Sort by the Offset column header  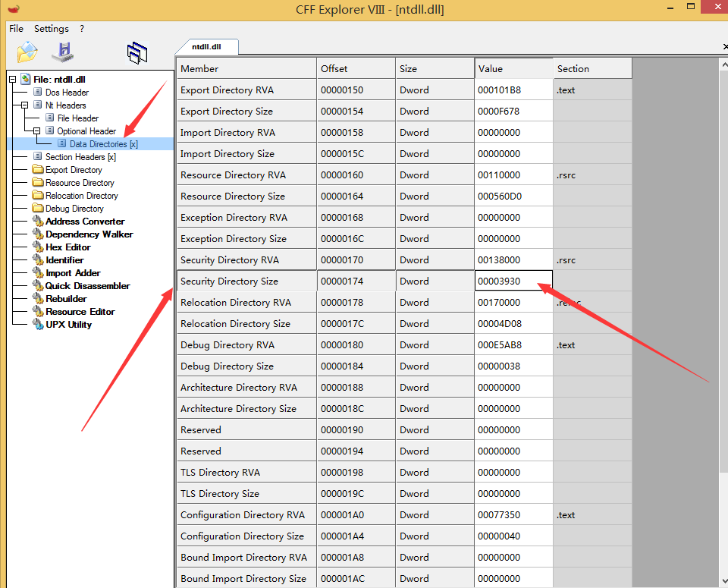(x=356, y=68)
